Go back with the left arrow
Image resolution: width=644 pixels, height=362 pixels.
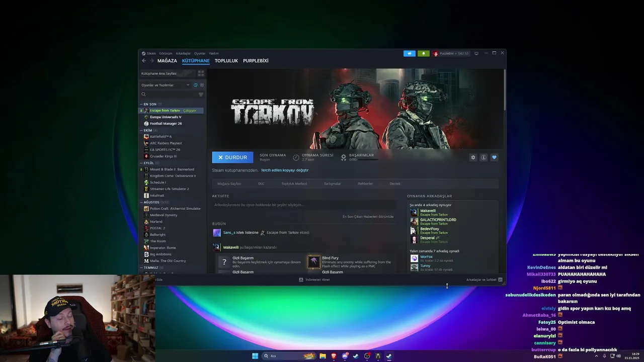coord(144,61)
